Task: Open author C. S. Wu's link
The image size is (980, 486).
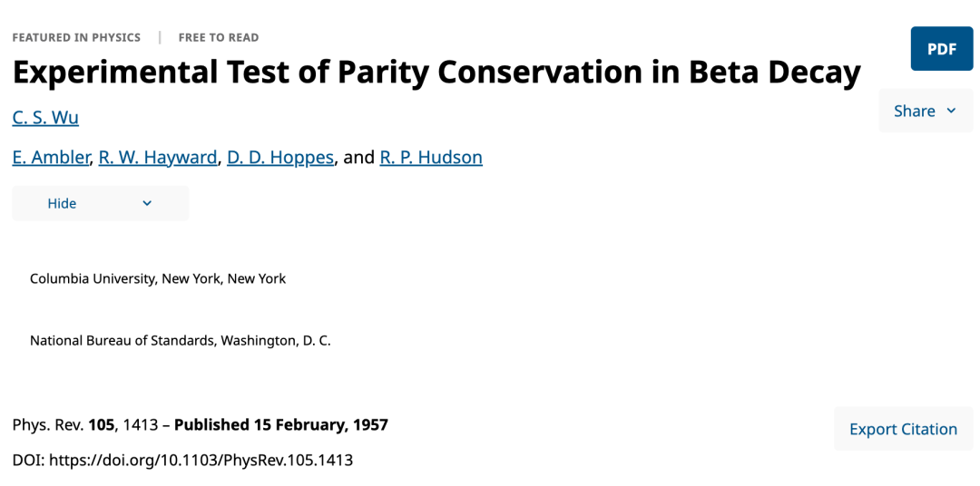Action: point(45,117)
